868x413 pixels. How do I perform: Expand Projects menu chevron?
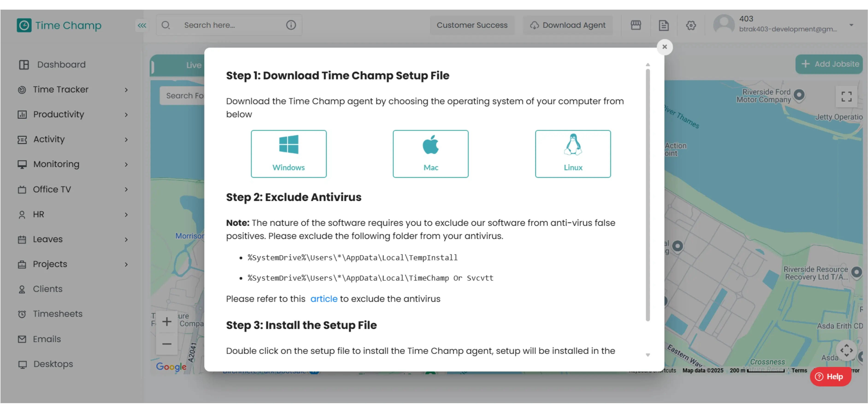(x=126, y=265)
